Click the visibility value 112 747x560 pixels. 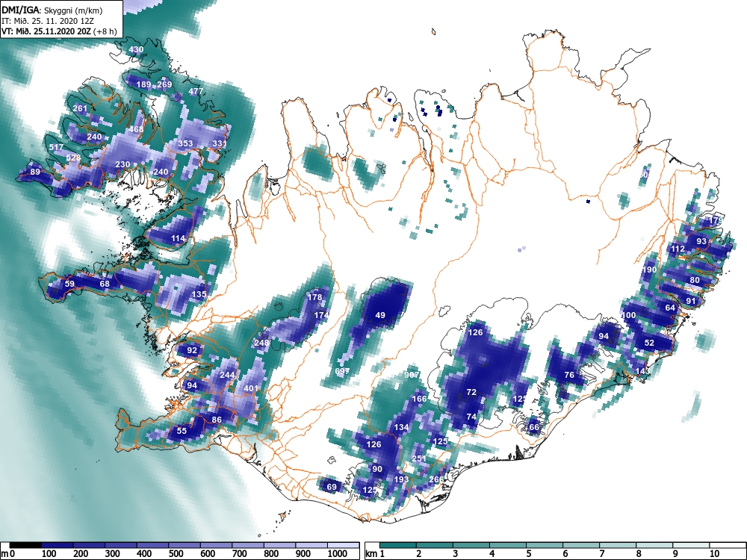pos(678,249)
